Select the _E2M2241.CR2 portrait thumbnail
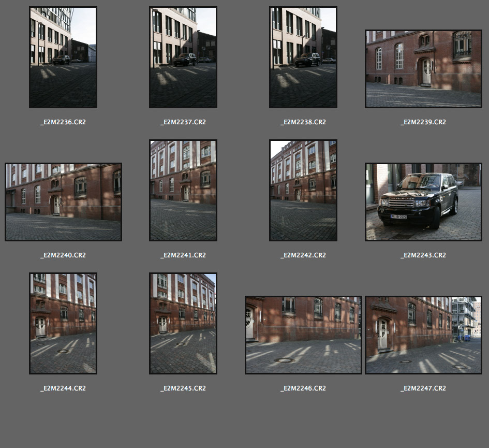This screenshot has height=448, width=489. [183, 191]
